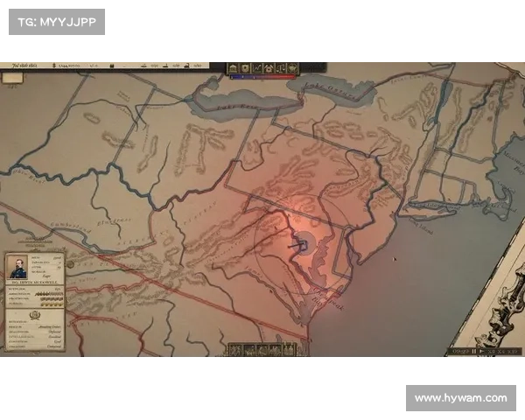Click the Bluegrass map label

click(114, 221)
